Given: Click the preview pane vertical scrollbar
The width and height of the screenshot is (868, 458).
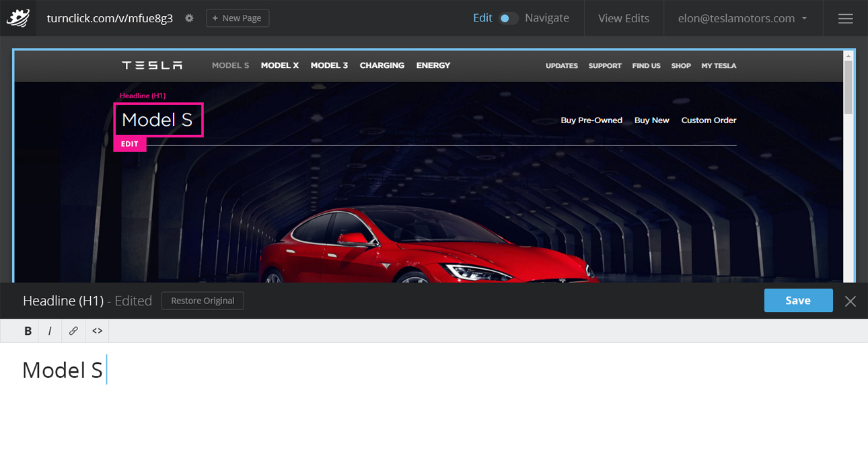Looking at the screenshot, I should click(x=848, y=87).
